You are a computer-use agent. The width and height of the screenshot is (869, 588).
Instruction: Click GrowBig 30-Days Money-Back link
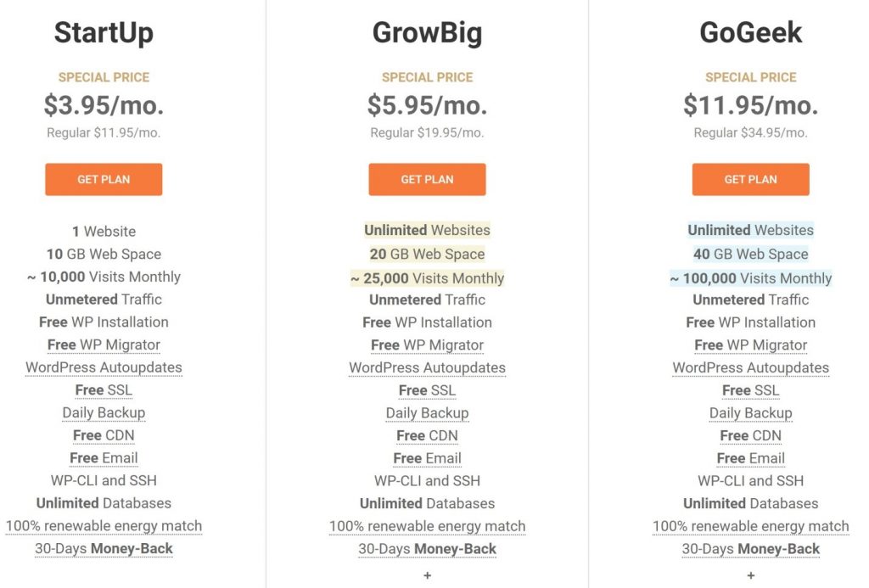click(428, 549)
